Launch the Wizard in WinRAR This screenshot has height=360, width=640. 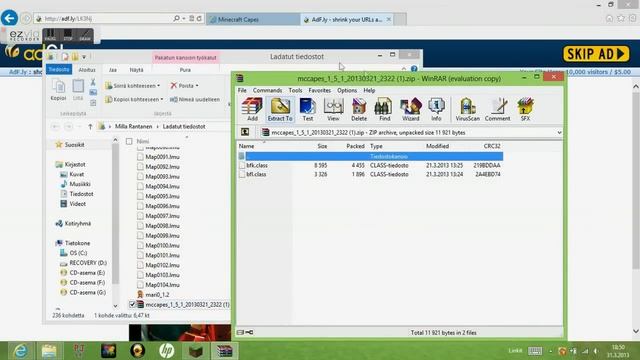411,109
